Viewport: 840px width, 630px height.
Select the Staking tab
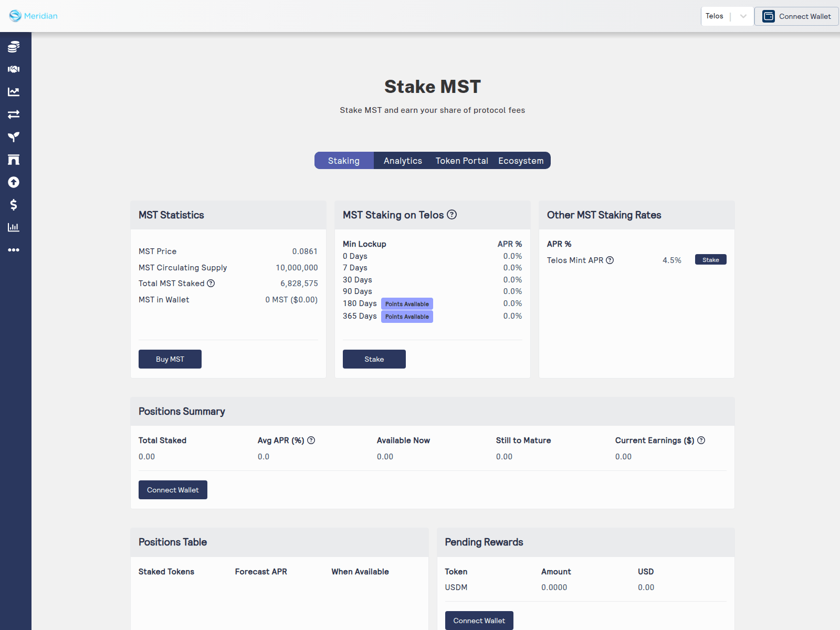coord(344,161)
